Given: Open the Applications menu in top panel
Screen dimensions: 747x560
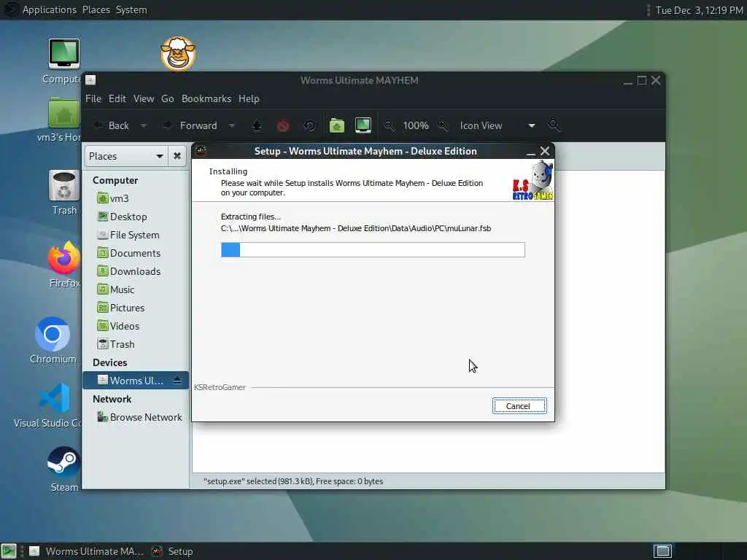Looking at the screenshot, I should pyautogui.click(x=49, y=9).
